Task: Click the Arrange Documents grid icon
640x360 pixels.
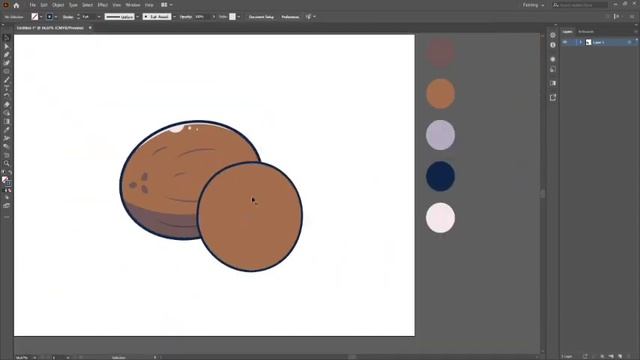Action: 164,5
